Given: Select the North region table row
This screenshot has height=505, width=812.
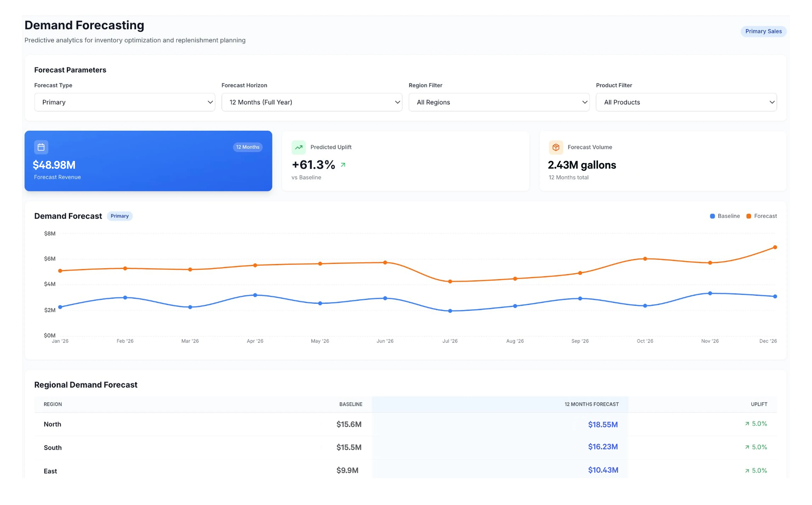Looking at the screenshot, I should click(201, 424).
